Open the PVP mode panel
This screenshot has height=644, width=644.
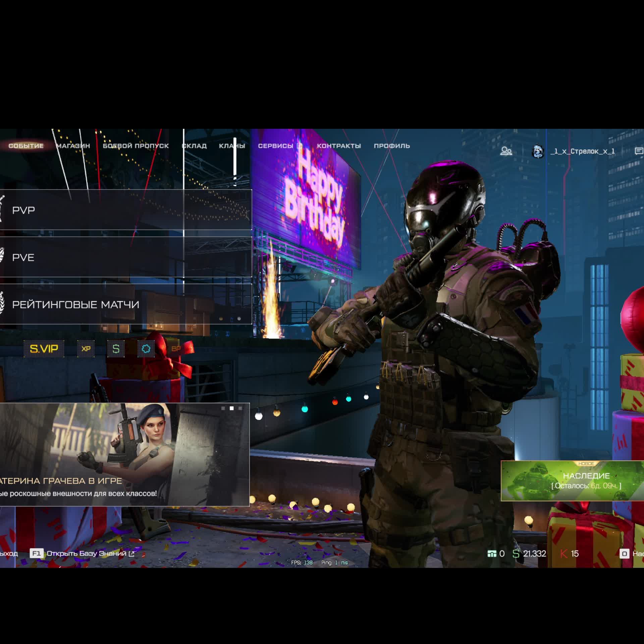pyautogui.click(x=126, y=210)
